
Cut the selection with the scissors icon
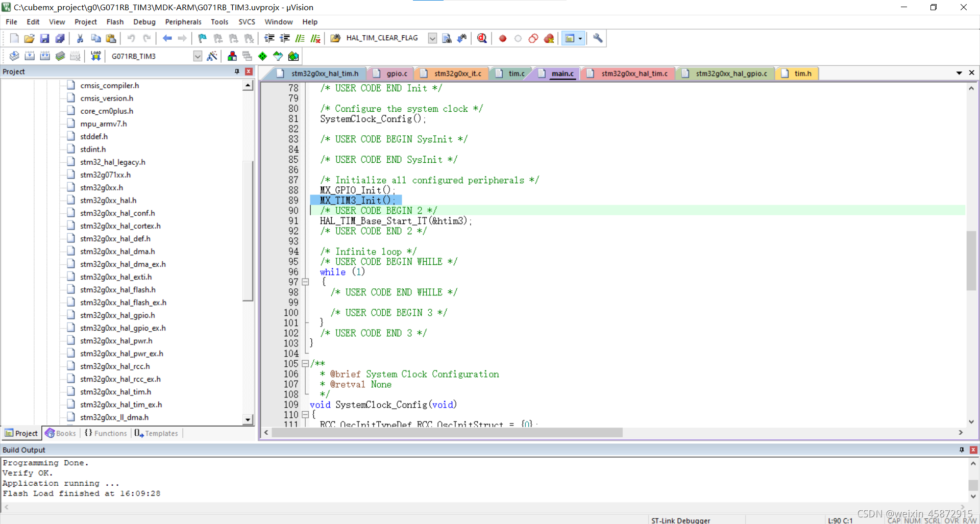pos(80,38)
